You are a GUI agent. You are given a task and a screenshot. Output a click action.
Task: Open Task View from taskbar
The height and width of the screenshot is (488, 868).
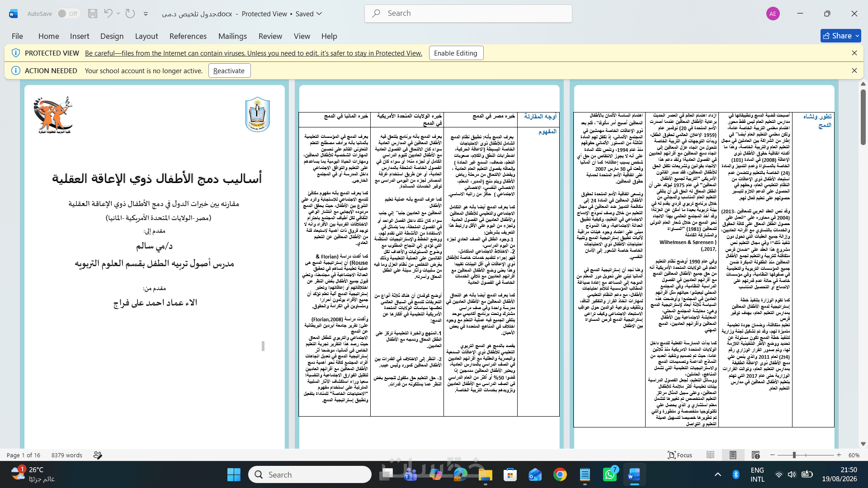(x=387, y=475)
